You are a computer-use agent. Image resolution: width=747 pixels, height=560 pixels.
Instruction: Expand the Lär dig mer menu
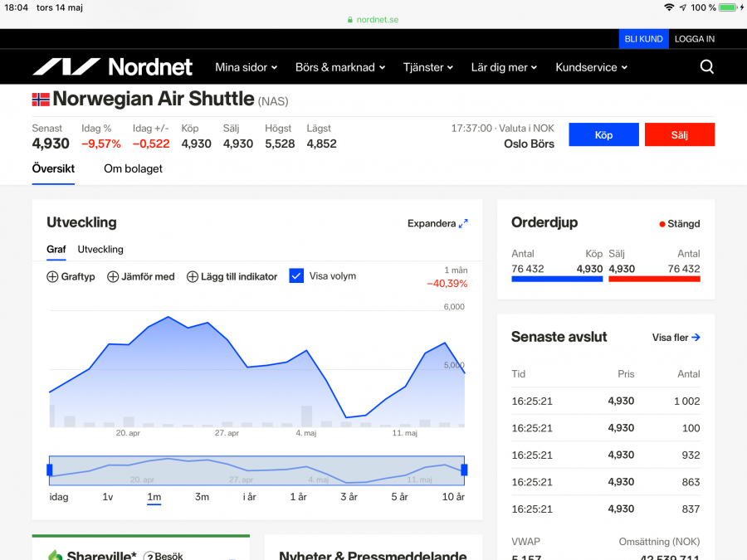click(504, 67)
